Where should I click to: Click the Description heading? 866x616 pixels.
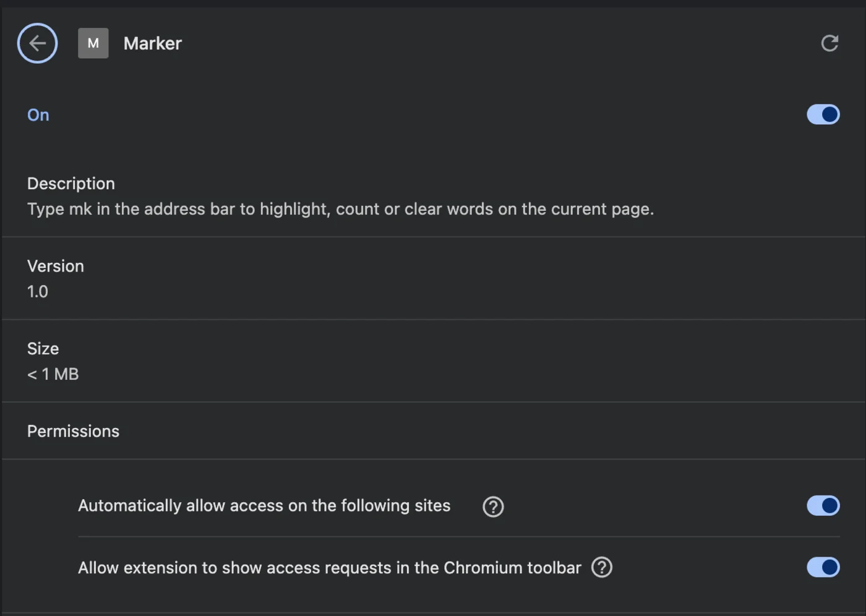point(71,184)
